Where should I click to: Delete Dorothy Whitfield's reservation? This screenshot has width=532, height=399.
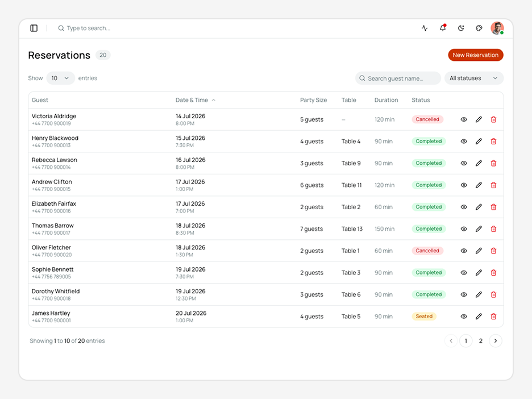click(494, 294)
